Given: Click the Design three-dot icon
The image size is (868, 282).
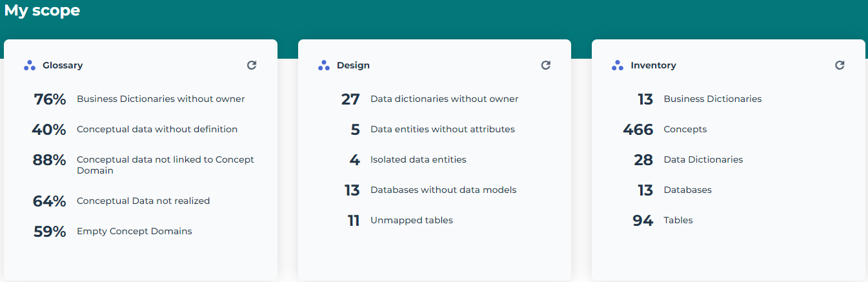Looking at the screenshot, I should (324, 65).
